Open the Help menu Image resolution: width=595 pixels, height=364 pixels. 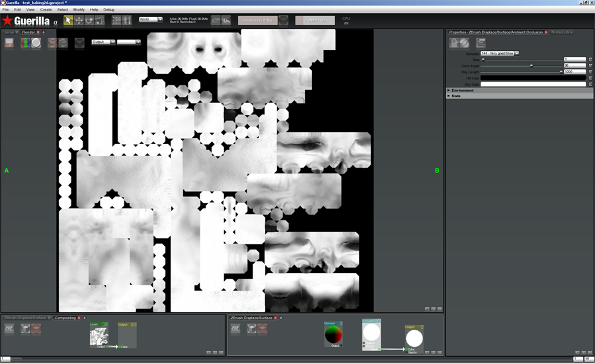pos(94,9)
